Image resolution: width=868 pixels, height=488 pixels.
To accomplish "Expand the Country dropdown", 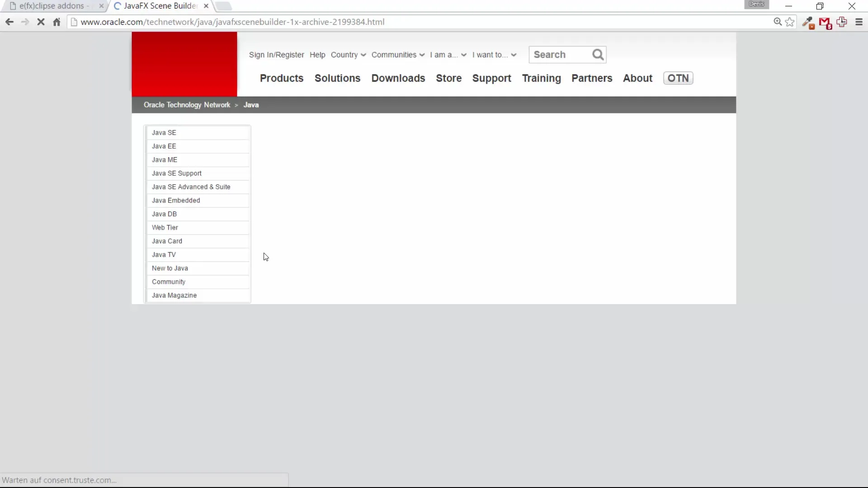I will [348, 55].
